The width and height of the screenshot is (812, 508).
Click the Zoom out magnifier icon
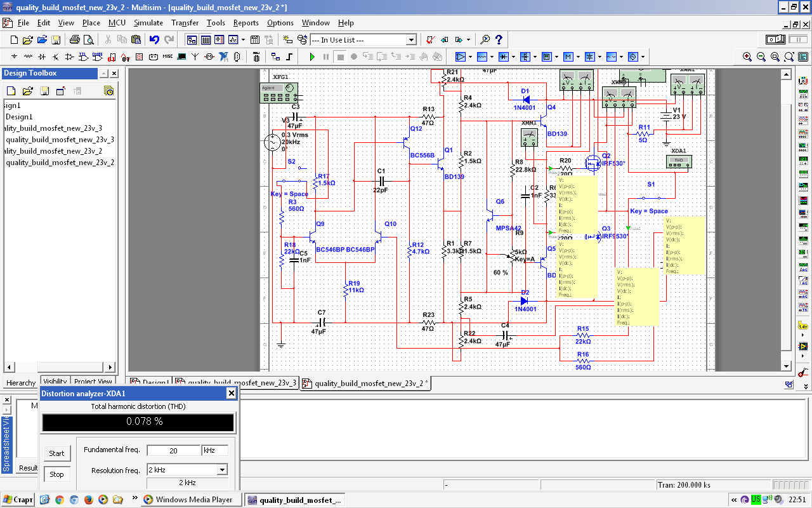pos(761,57)
